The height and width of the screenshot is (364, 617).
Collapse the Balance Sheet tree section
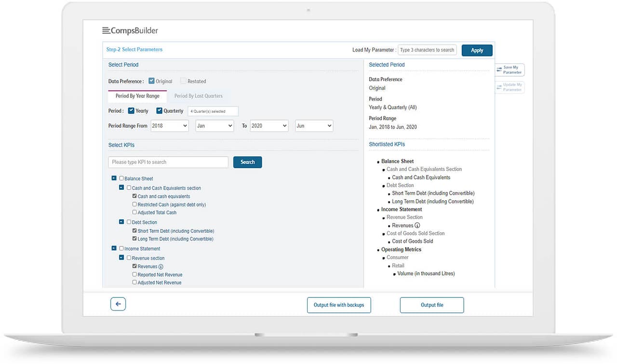[114, 178]
